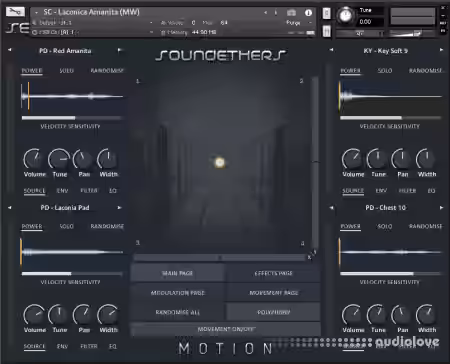Image resolution: width=450 pixels, height=364 pixels.
Task: Randomise the Chest 10 layer
Action: pyautogui.click(x=426, y=226)
